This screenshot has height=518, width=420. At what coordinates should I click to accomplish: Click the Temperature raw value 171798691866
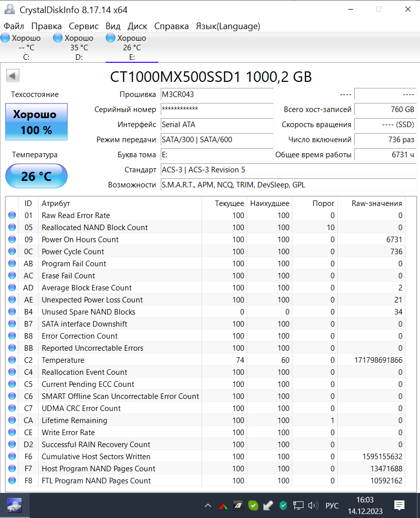pos(378,360)
